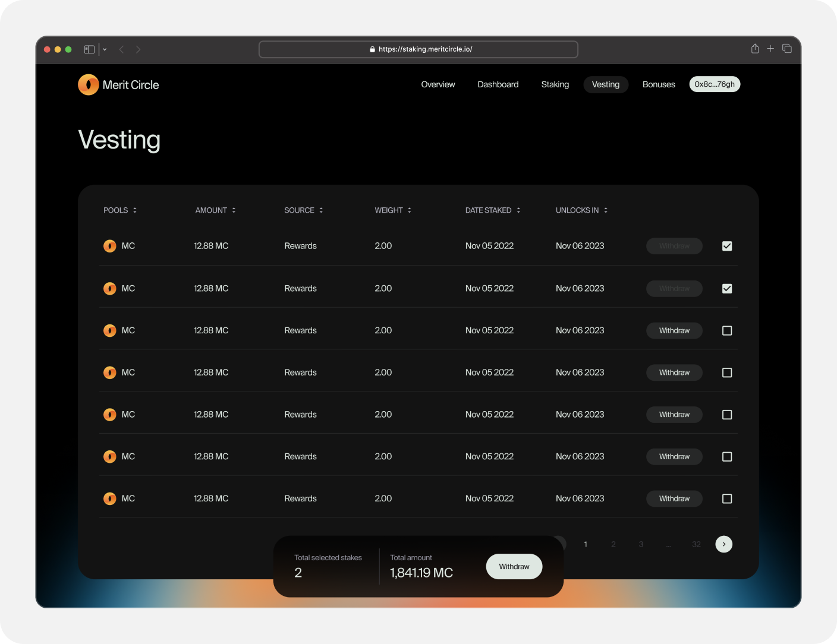Screen dimensions: 837x644
Task: Go to next page with arrow button
Action: click(723, 544)
